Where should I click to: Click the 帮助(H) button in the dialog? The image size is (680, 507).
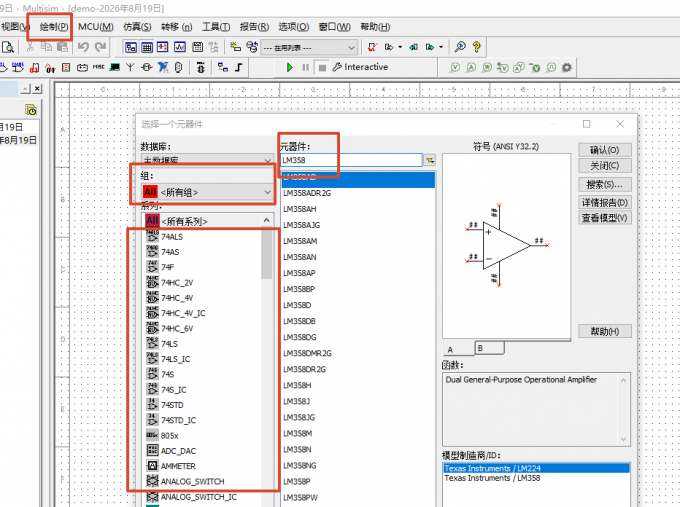pos(605,331)
